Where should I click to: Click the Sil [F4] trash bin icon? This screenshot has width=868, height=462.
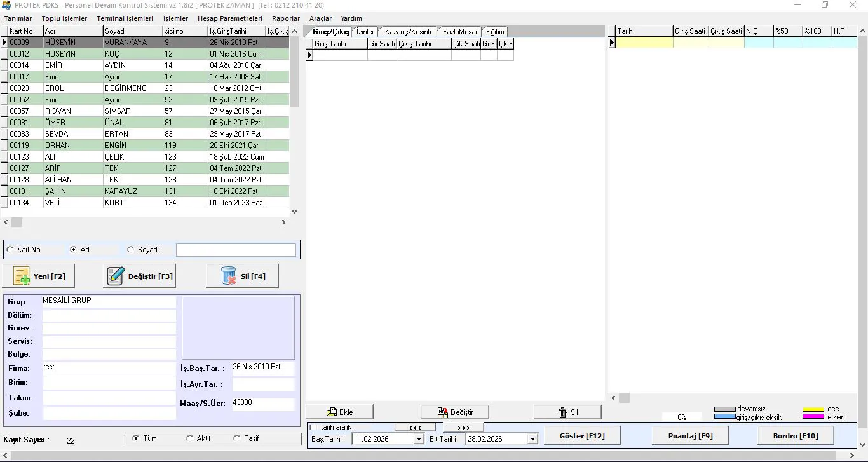[x=228, y=276]
